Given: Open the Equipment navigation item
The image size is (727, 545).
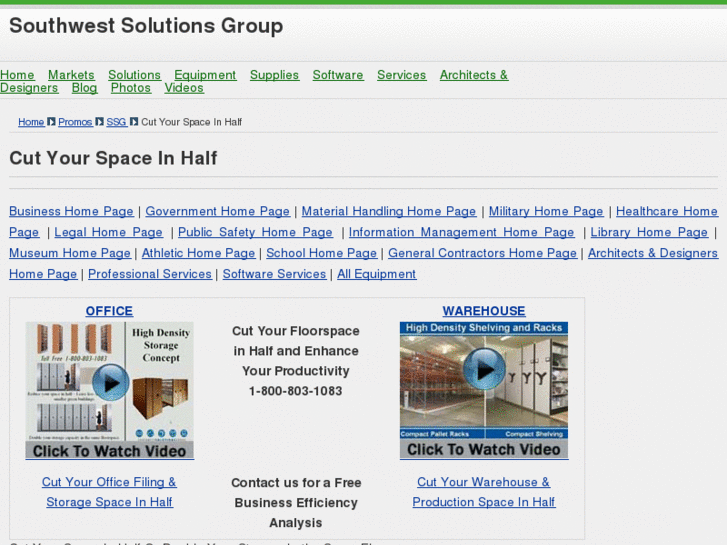Looking at the screenshot, I should (x=205, y=75).
